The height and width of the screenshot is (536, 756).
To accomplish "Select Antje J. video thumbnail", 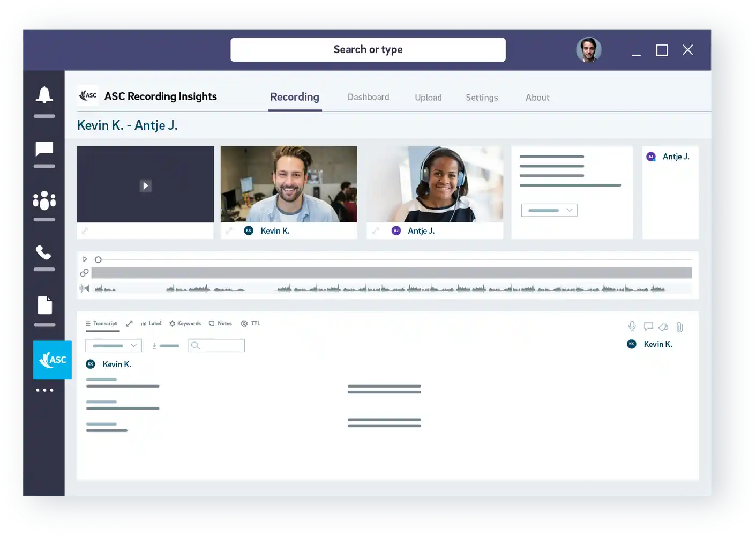I will pos(435,184).
